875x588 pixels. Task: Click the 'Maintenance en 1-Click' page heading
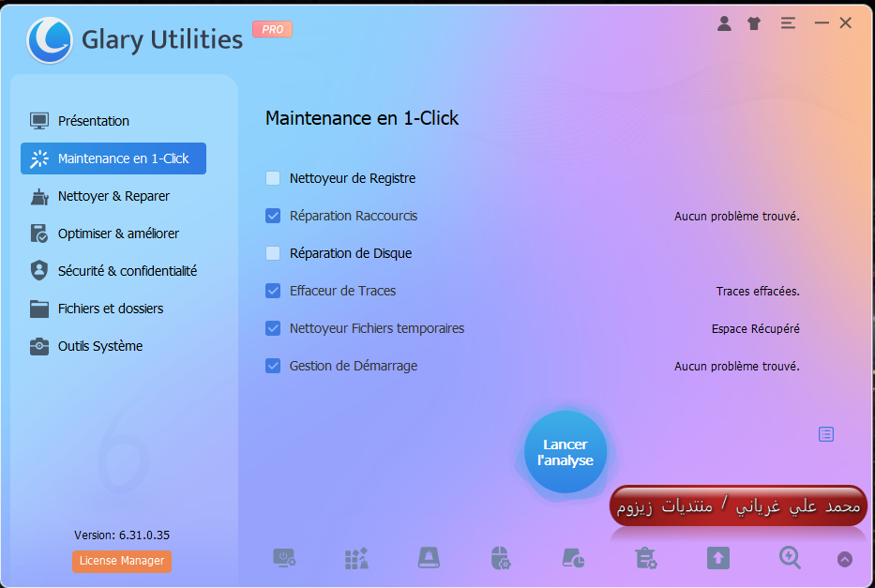tap(362, 118)
